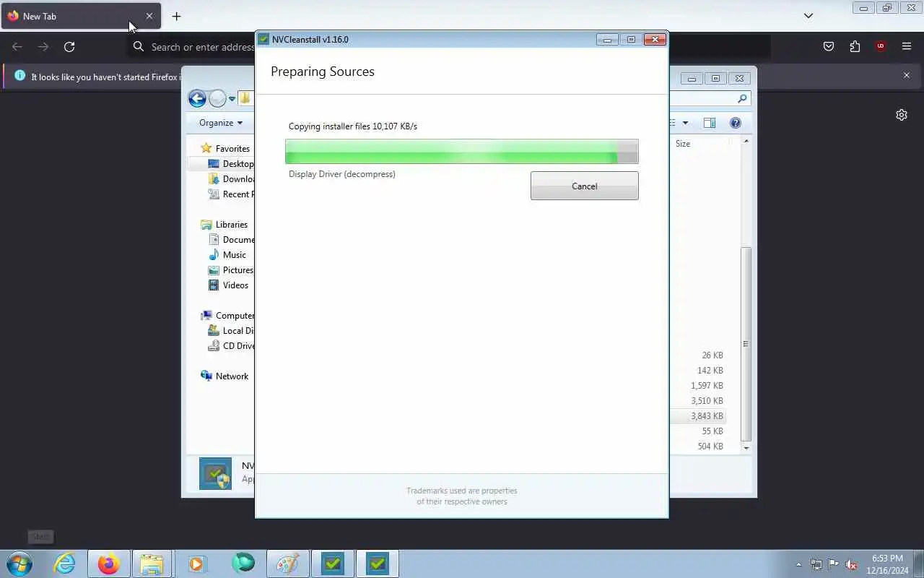Image resolution: width=924 pixels, height=578 pixels.
Task: Open the Firefox extensions menu
Action: tap(855, 47)
